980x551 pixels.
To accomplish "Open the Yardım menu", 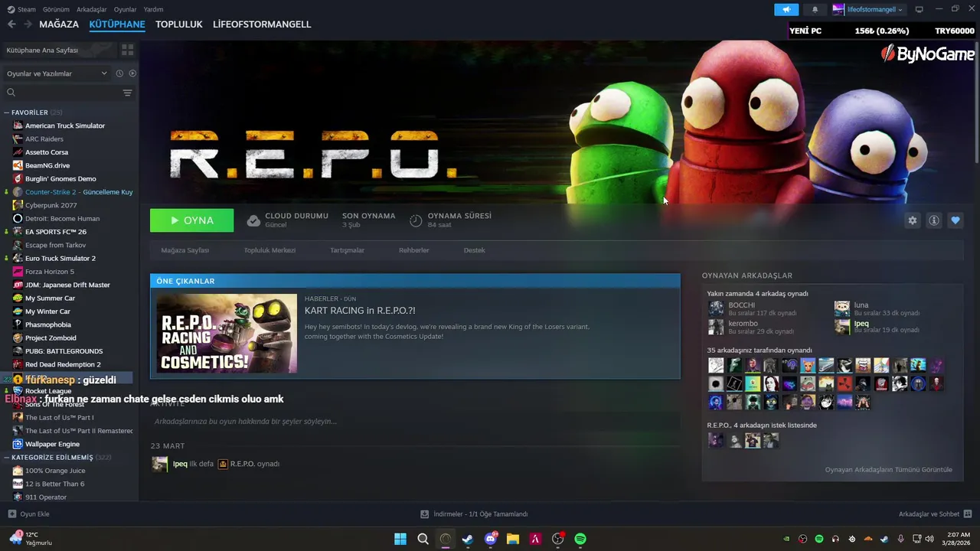I will [153, 9].
